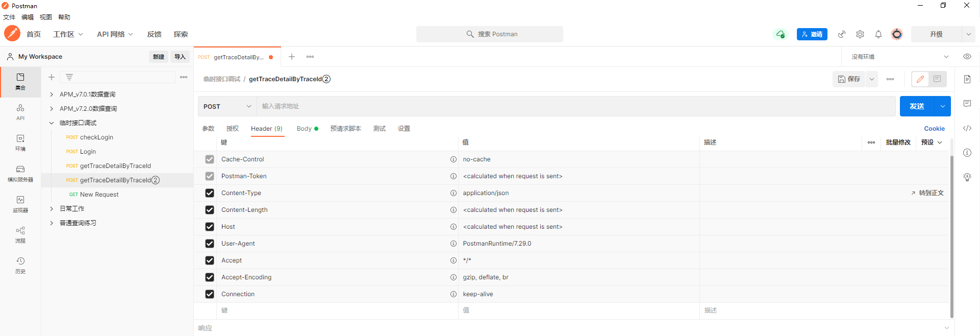
Task: Open the code snippet icon in right sidebar
Action: (x=967, y=128)
